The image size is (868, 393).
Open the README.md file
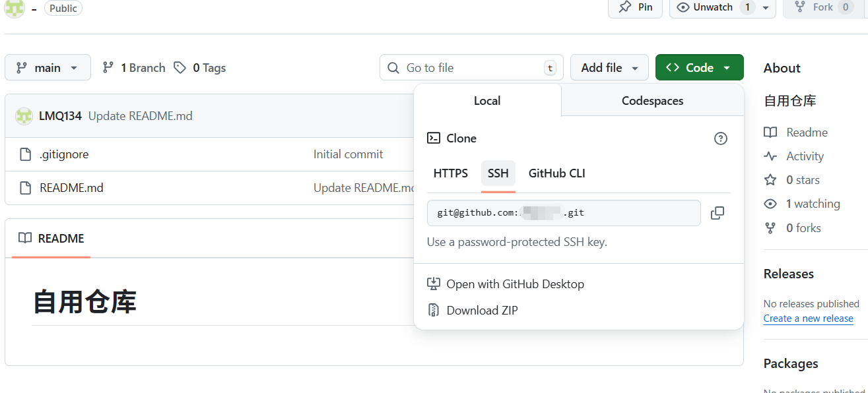pos(71,188)
